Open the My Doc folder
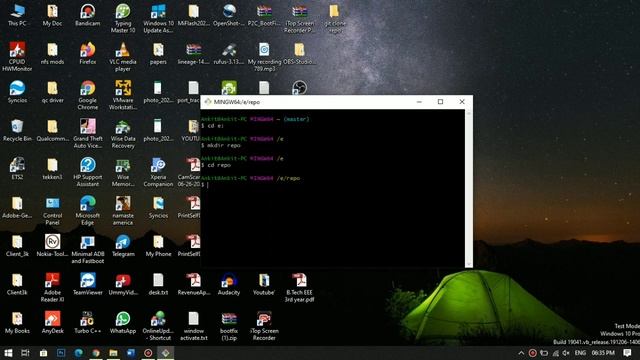This screenshot has width=640, height=360. (x=52, y=16)
